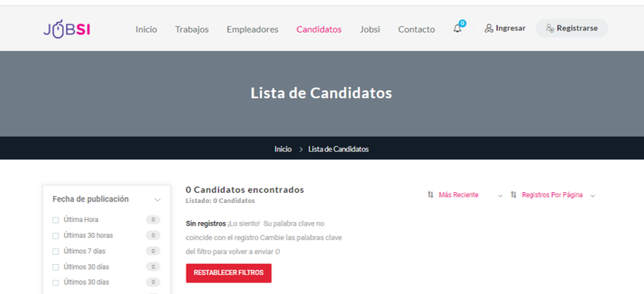644x294 pixels.
Task: Open the Registros Por Página dropdown
Action: [x=553, y=195]
